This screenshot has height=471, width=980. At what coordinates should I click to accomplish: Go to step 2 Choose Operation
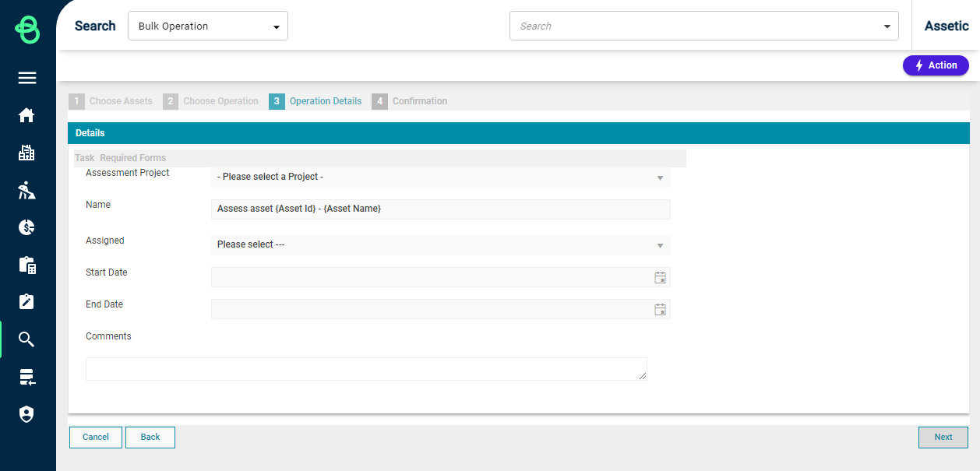[x=211, y=101]
